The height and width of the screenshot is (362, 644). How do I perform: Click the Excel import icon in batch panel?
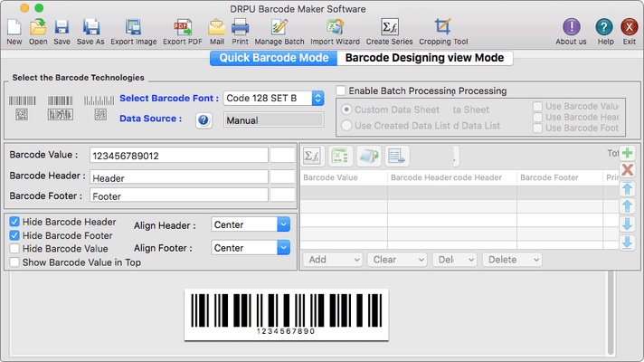coord(340,157)
